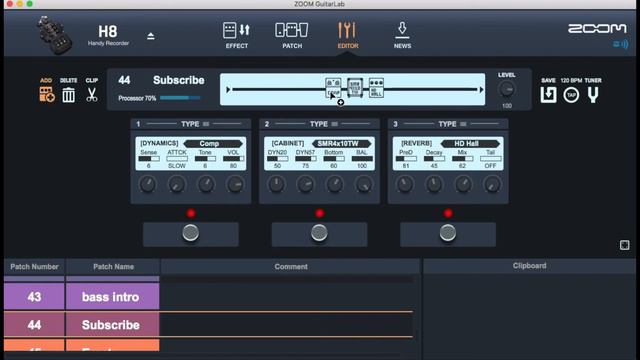Screen dimensions: 640x360
Task: Click the Clipboard panel header
Action: click(529, 266)
